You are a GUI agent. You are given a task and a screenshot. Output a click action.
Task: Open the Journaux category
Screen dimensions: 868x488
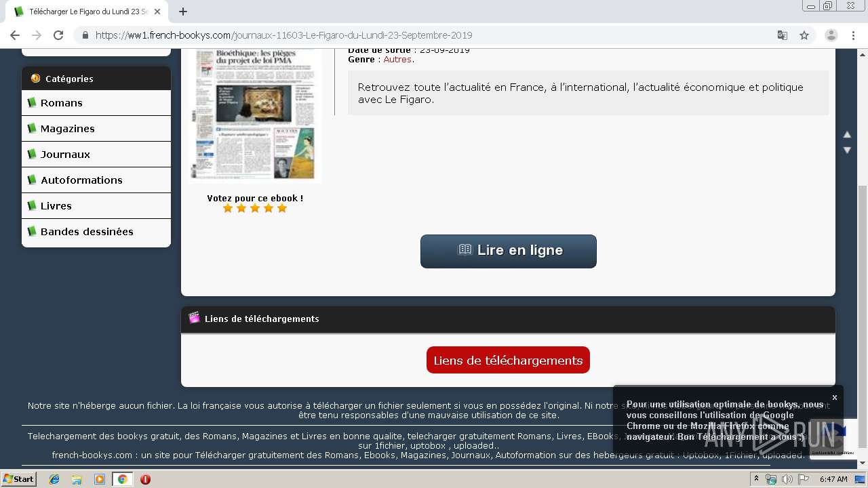(96, 155)
